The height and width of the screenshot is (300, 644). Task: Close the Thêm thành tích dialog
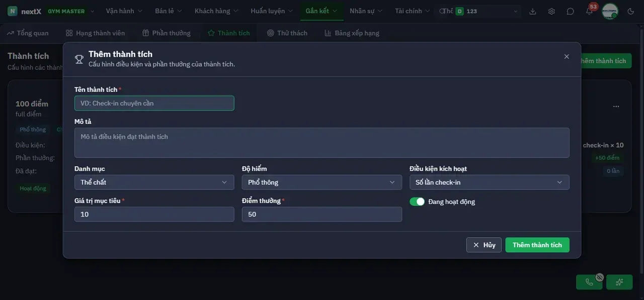point(567,57)
